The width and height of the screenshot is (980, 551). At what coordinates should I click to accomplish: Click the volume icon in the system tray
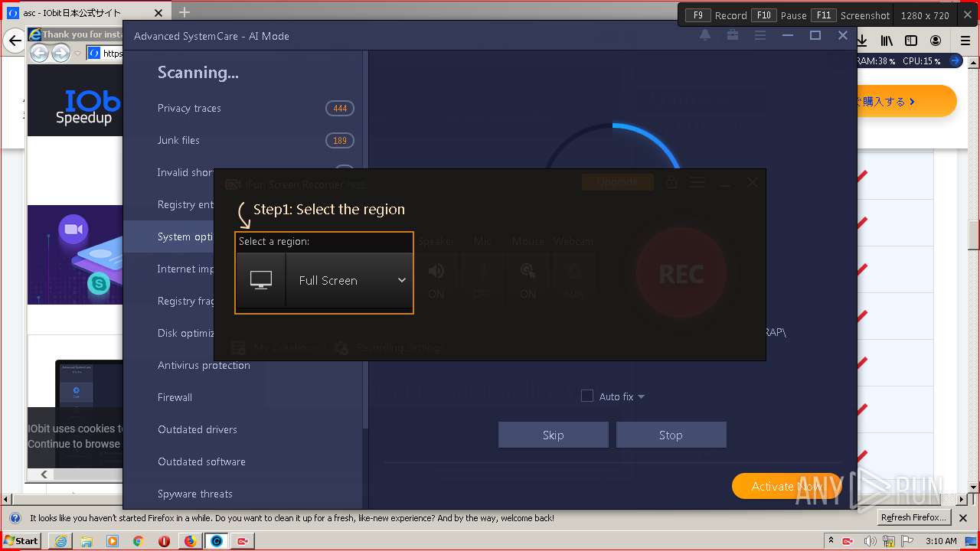(871, 540)
